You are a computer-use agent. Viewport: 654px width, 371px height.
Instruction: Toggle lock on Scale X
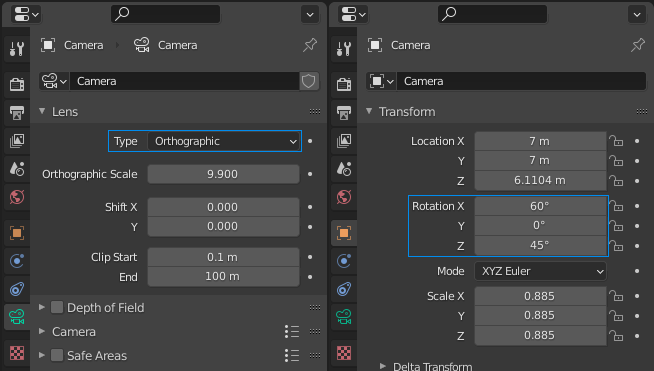click(616, 296)
